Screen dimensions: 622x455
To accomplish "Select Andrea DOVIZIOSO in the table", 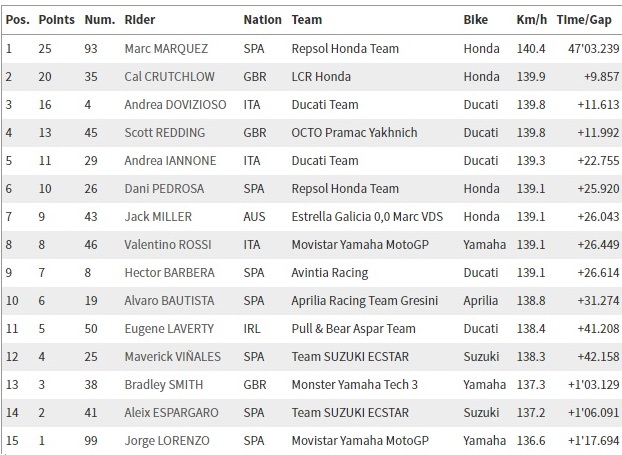I will click(175, 105).
